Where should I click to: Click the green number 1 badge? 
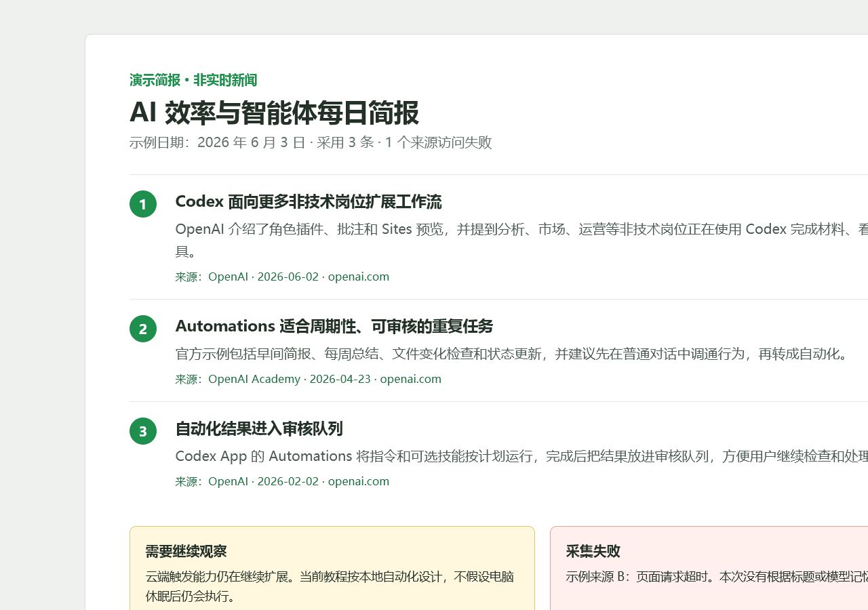pos(143,204)
